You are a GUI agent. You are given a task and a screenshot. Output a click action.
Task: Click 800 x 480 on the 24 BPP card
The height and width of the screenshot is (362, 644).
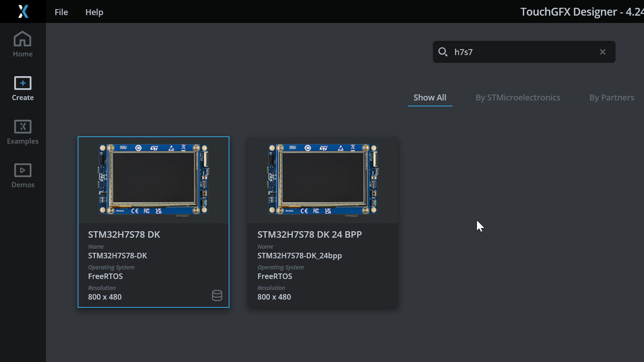coord(274,297)
